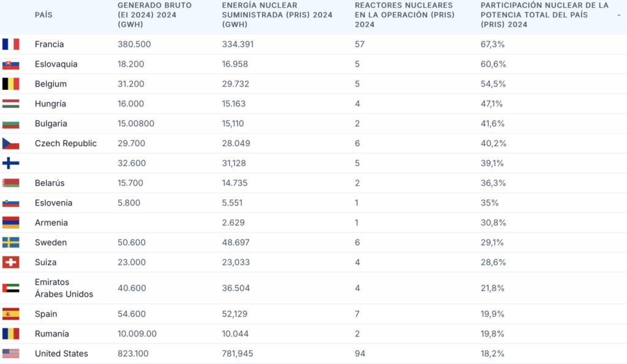
Task: Click the France flag icon
Action: tap(11, 44)
